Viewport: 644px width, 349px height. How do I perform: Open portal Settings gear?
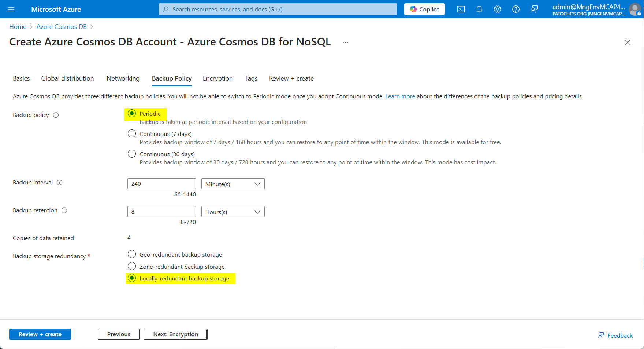(497, 9)
